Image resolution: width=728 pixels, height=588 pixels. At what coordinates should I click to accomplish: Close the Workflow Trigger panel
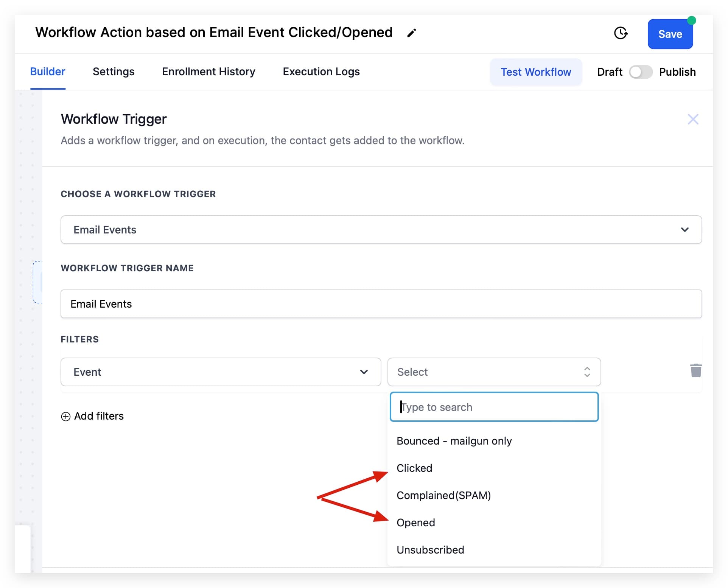click(x=693, y=119)
